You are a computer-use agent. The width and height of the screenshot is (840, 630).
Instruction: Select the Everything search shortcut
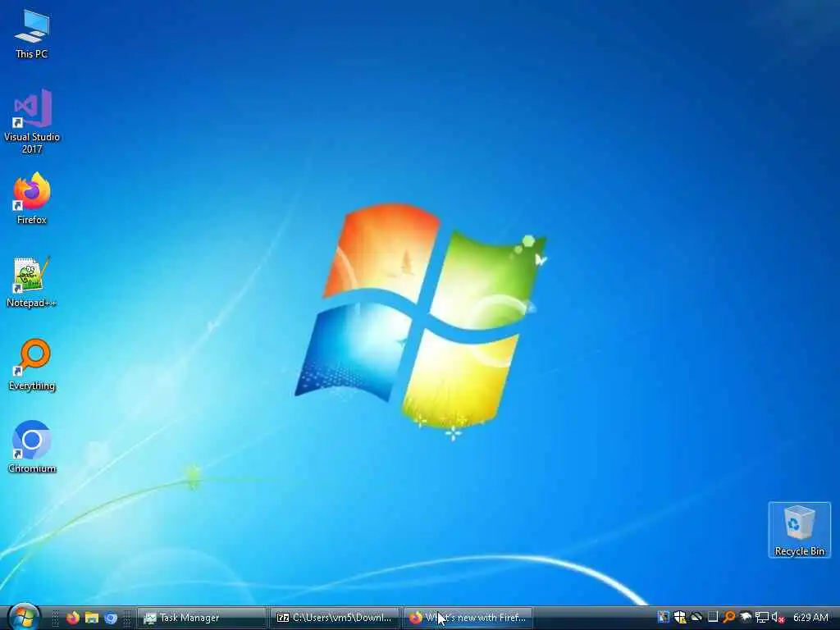coord(32,365)
